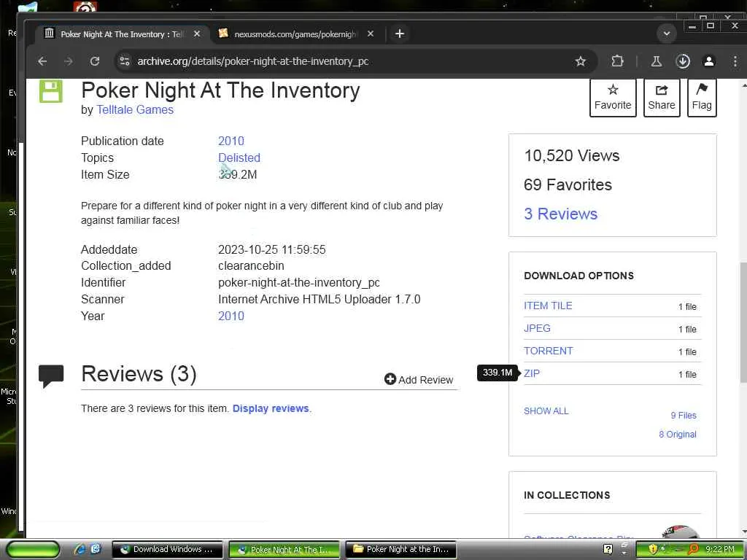Click the security shield tray icon
Viewport: 747px width, 560px height.
(653, 549)
